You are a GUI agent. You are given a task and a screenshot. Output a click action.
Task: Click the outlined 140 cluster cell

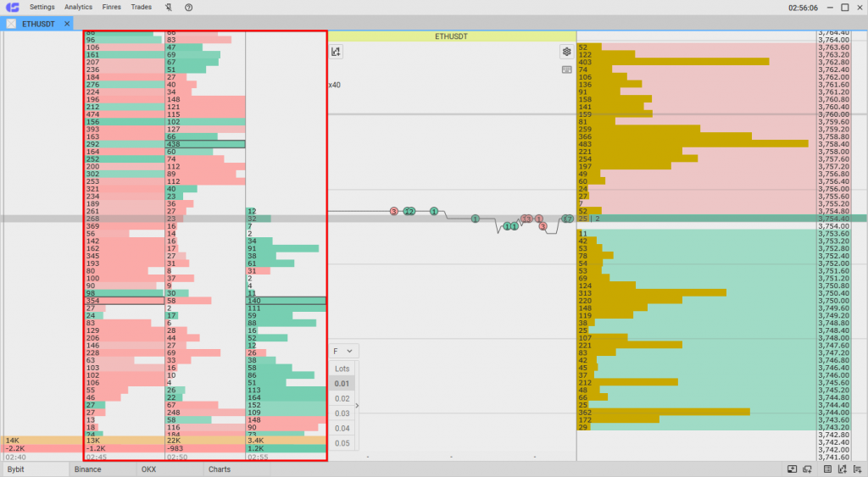[286, 301]
